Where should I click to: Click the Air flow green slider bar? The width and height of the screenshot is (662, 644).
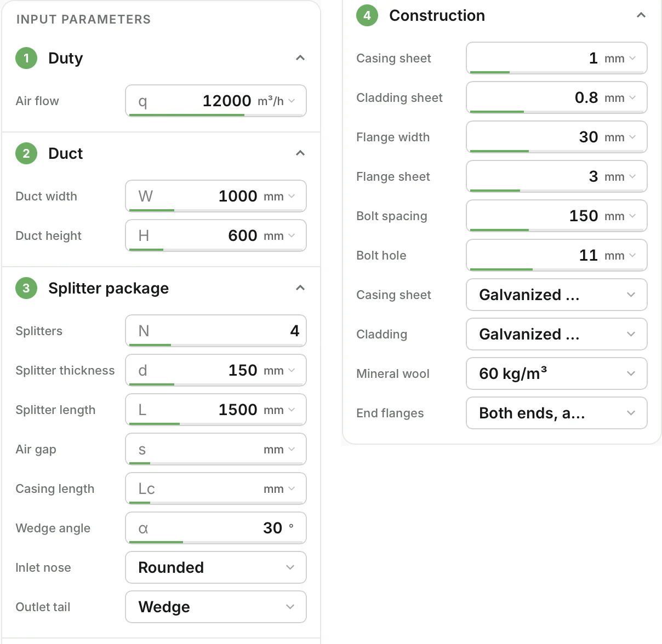pos(187,115)
